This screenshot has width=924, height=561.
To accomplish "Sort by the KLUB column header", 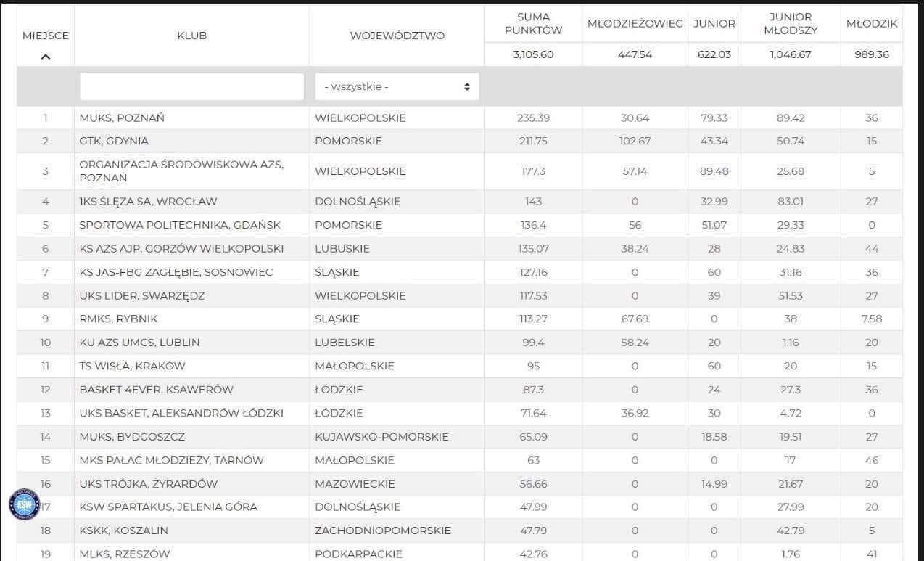I will pos(191,36).
